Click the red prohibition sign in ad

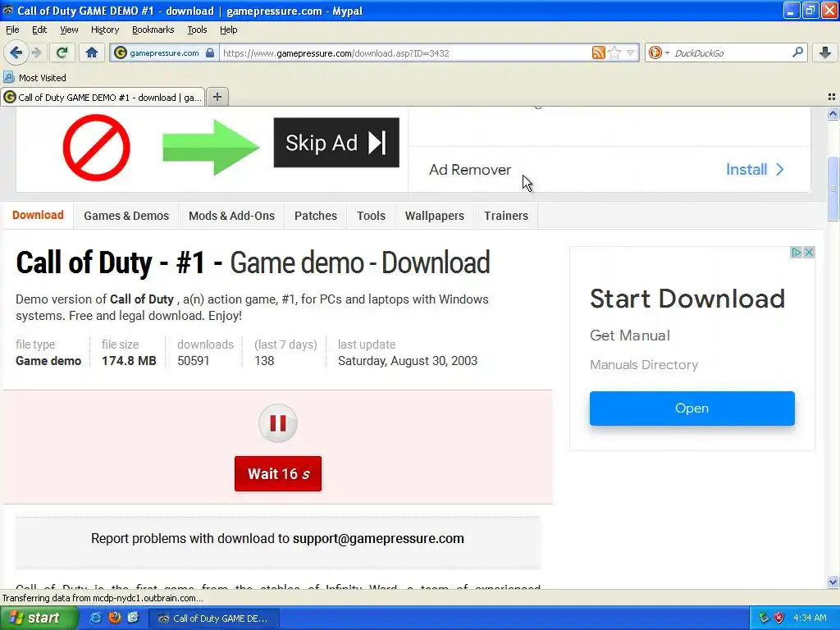(97, 148)
